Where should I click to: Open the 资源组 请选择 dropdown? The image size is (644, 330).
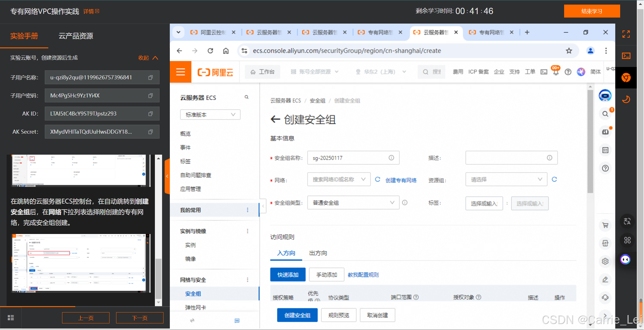point(506,180)
